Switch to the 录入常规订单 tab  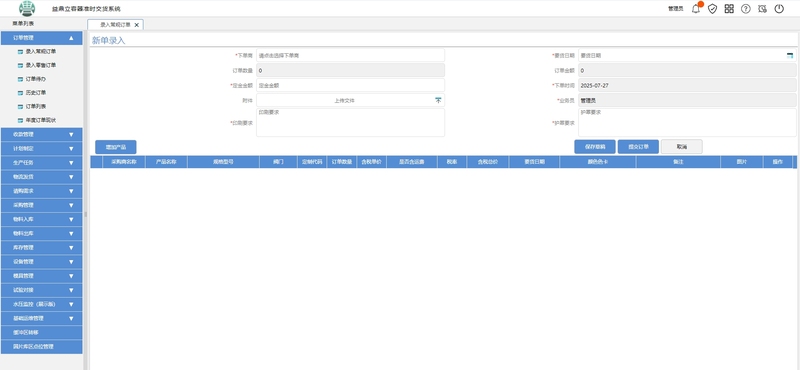tap(115, 24)
